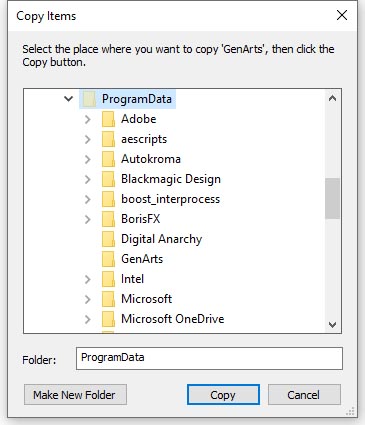Expand the Microsoft folder node
This screenshot has width=365, height=425.
pos(88,299)
